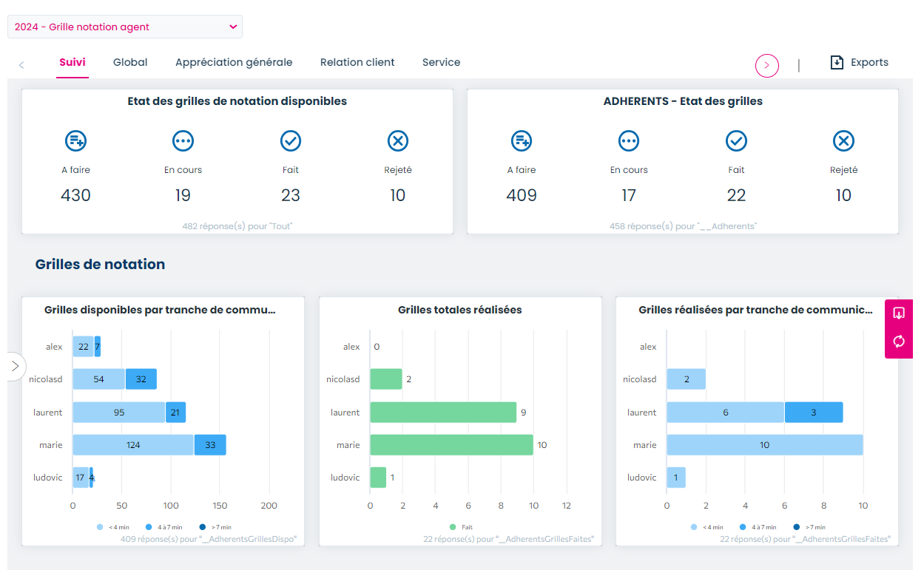The width and height of the screenshot is (924, 570).
Task: Click the Exports button
Action: coord(859,62)
